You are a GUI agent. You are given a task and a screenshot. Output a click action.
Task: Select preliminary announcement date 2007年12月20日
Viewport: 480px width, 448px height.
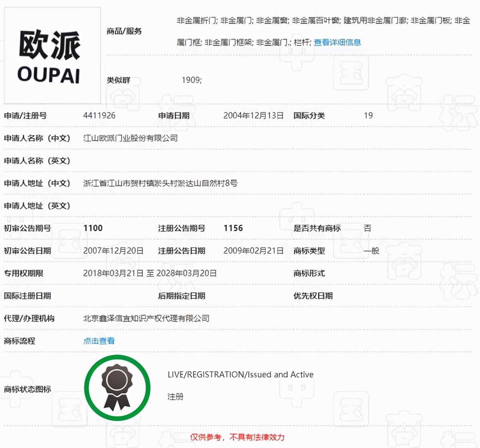point(113,251)
